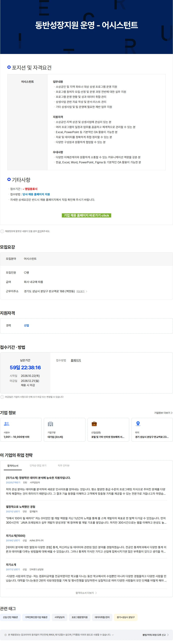Viewport: 173px width, 644px height.
Task: Open essay titled 자기소개(1500)
Action: pyautogui.click(x=15, y=536)
